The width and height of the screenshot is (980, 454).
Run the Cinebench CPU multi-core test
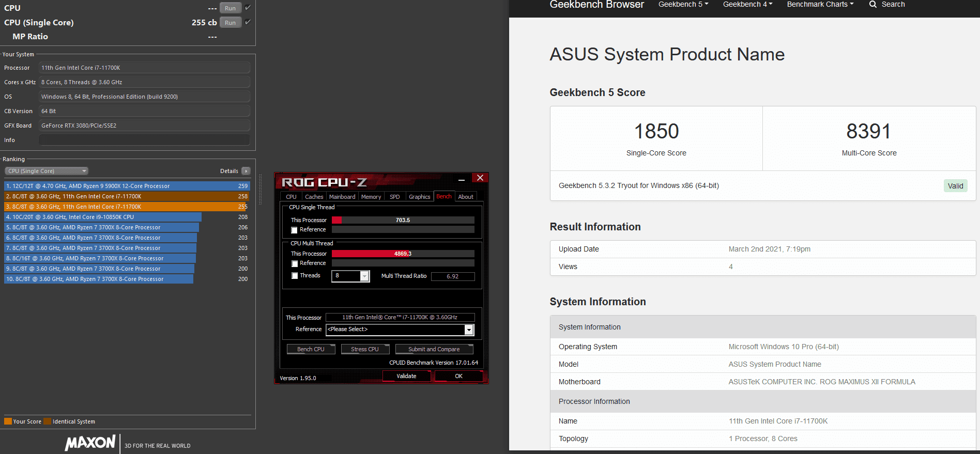(231, 8)
